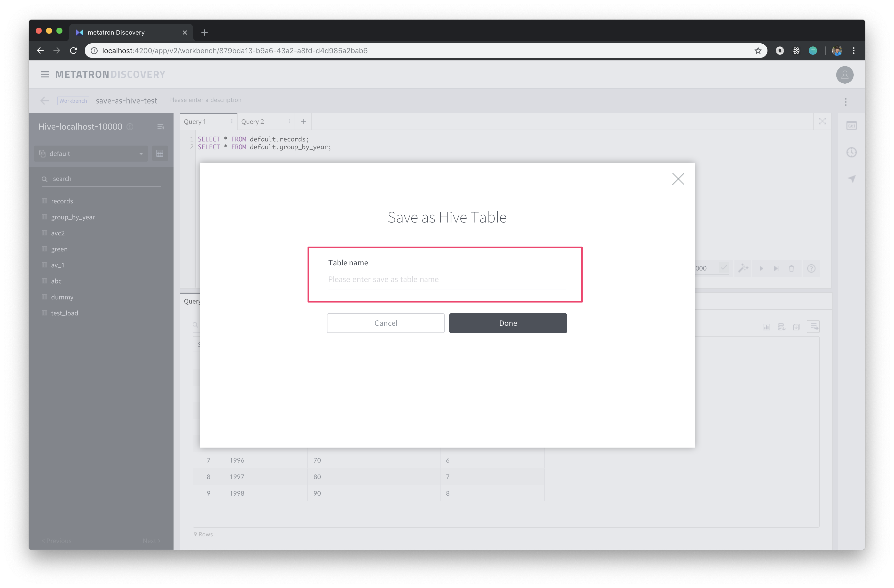Viewport: 894px width, 588px height.
Task: Click the Done button
Action: point(508,323)
